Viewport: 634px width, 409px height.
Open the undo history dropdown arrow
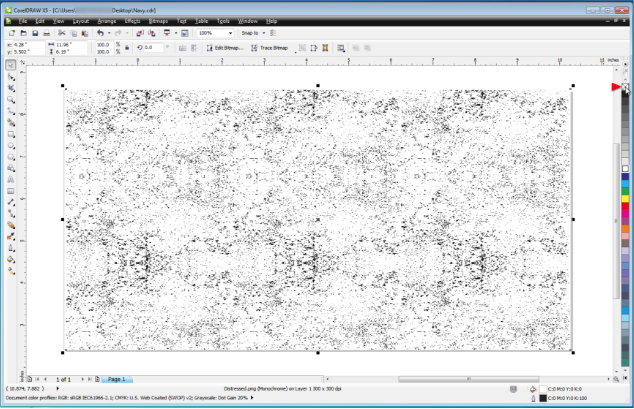coord(109,33)
